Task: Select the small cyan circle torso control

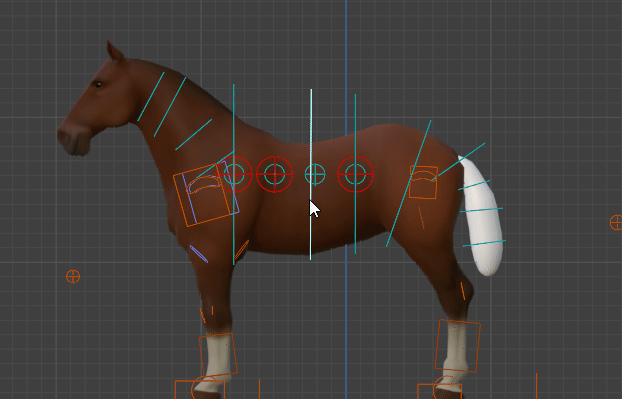Action: [x=315, y=174]
